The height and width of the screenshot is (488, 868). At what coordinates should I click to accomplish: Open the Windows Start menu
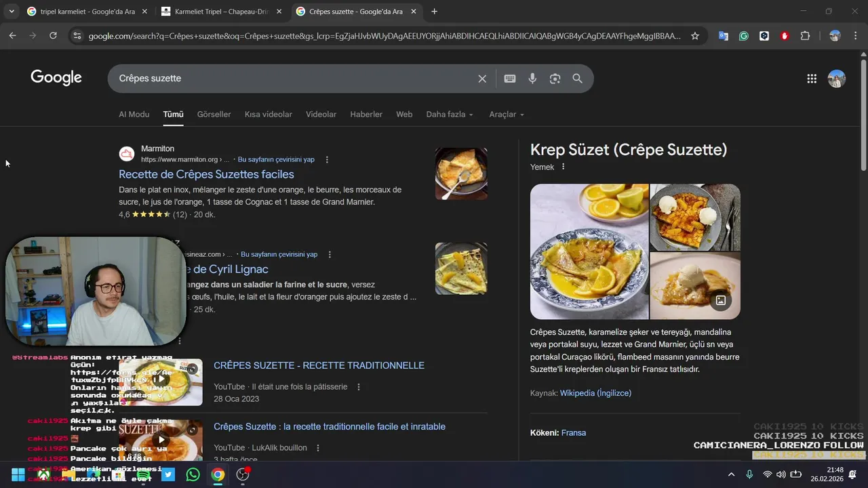[x=18, y=474]
